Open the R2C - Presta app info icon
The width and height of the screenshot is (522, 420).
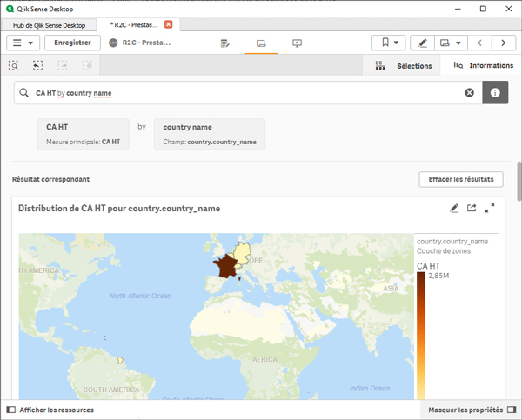pos(113,43)
